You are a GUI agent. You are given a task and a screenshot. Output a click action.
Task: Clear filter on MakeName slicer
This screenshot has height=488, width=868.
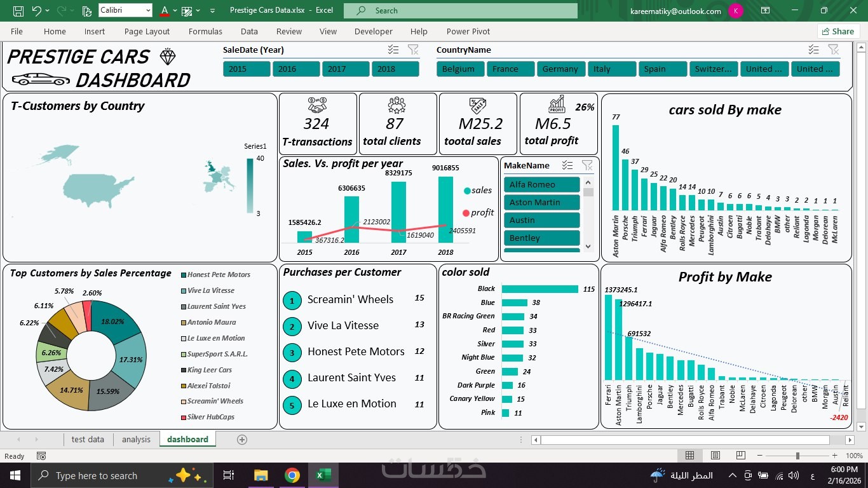point(587,165)
